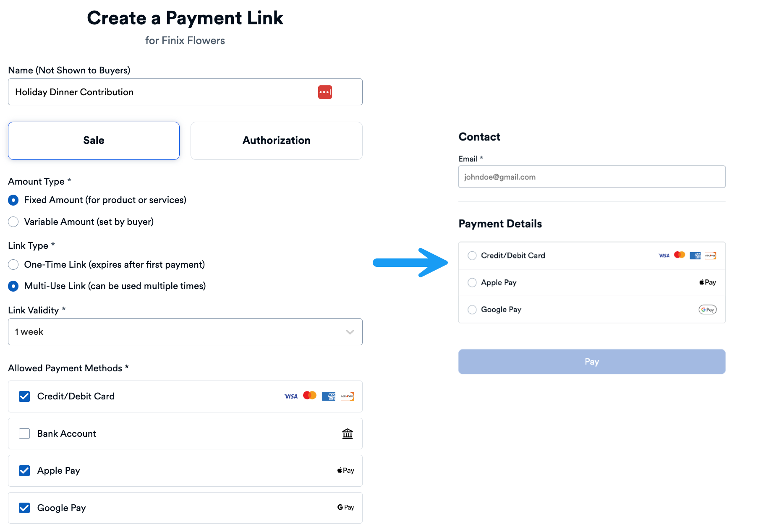Switch to the Authorization tab

point(276,141)
